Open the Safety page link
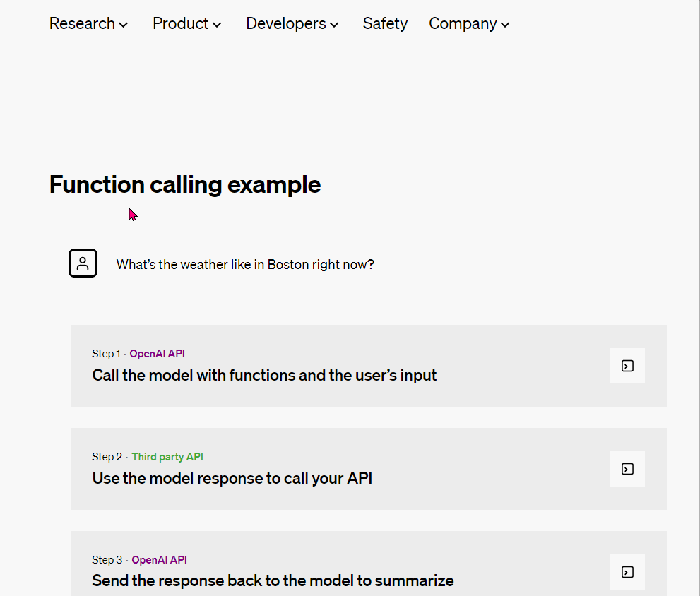The width and height of the screenshot is (700, 596). click(385, 24)
